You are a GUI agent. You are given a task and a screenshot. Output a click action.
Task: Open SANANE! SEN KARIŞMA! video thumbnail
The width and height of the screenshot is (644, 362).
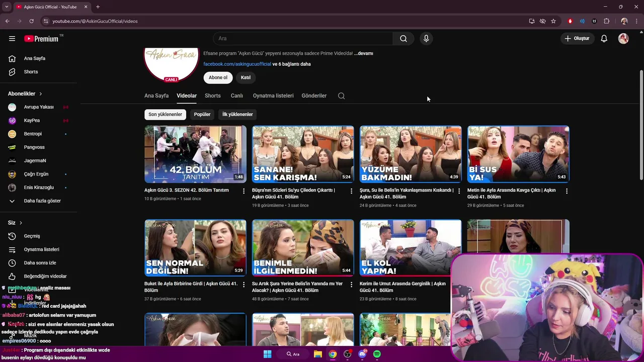point(303,154)
